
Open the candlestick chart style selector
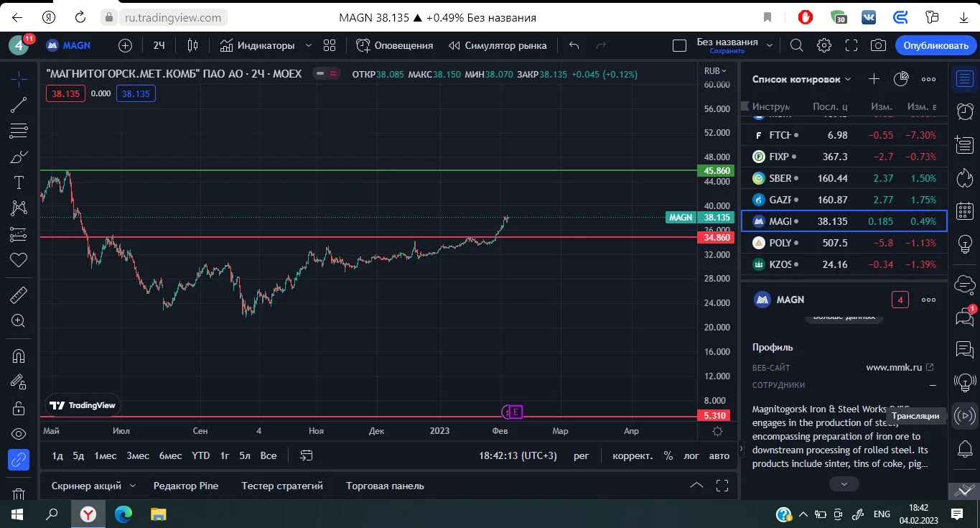tap(192, 45)
